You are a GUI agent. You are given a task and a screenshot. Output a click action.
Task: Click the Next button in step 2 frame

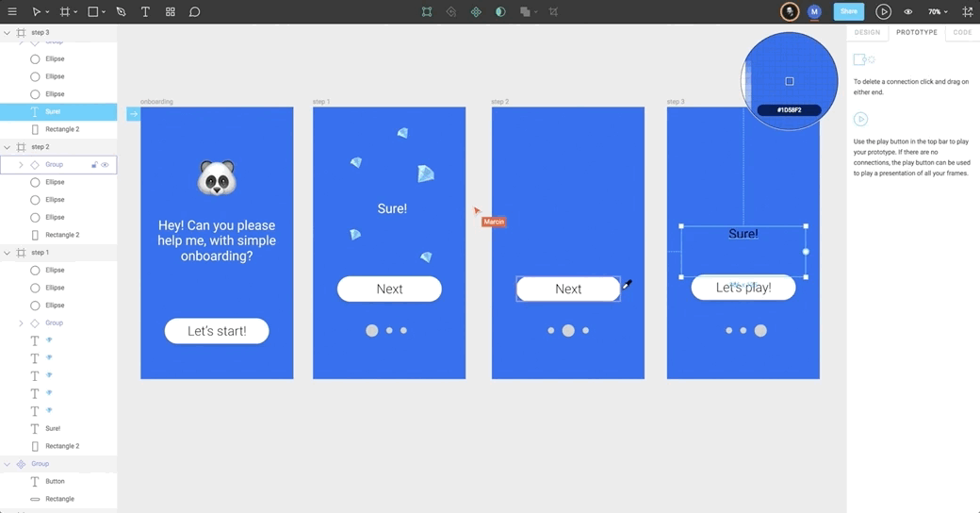pos(568,289)
